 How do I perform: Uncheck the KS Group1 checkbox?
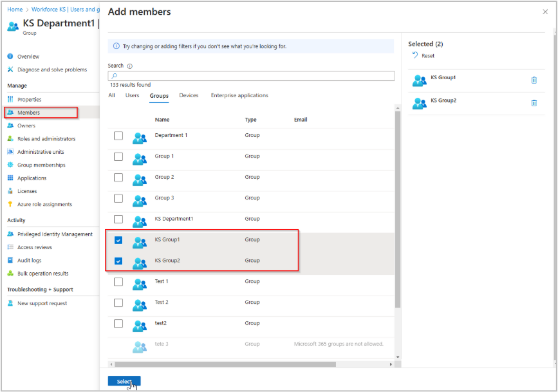(x=118, y=240)
